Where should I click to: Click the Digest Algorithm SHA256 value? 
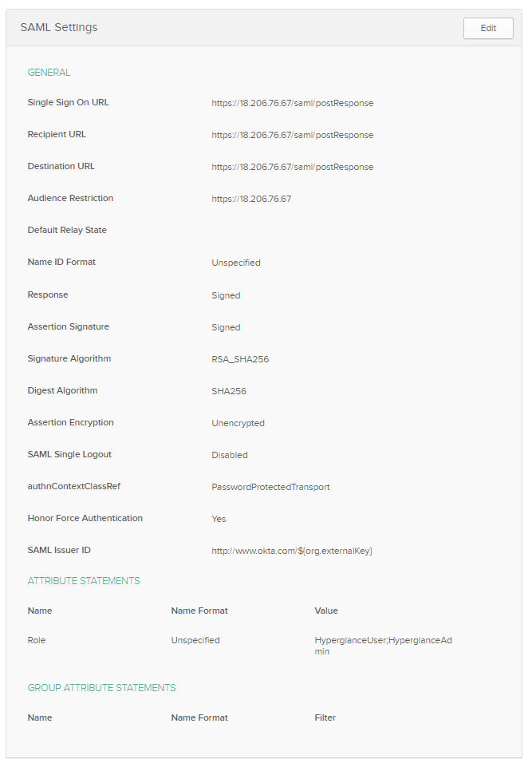pyautogui.click(x=229, y=391)
